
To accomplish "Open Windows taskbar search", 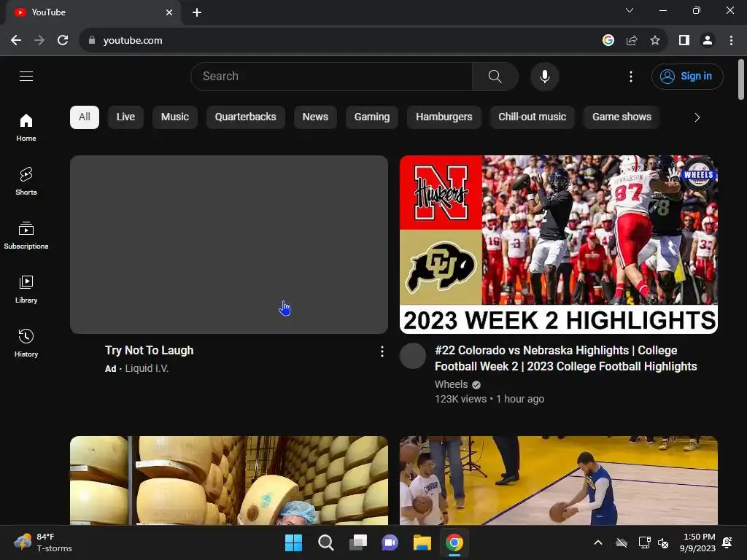I will point(326,542).
